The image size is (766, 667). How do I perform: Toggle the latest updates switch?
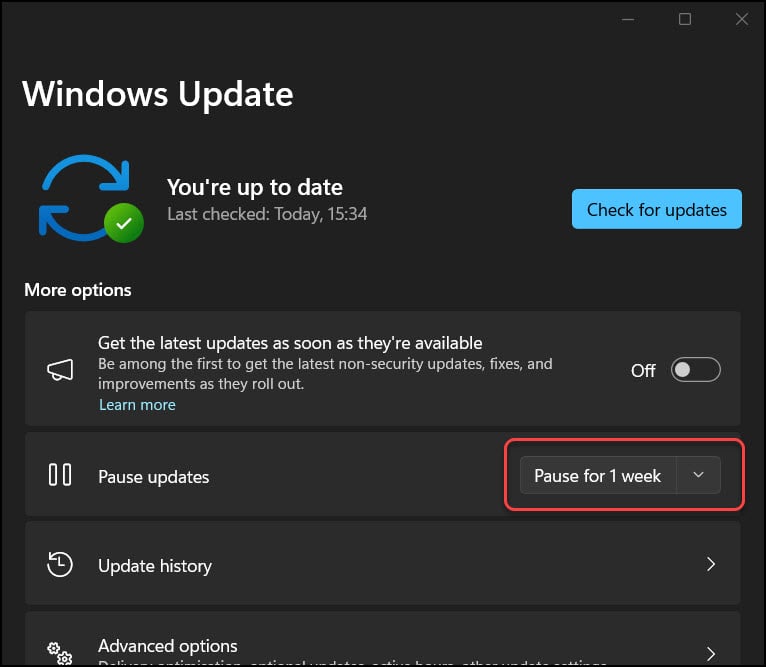point(695,370)
